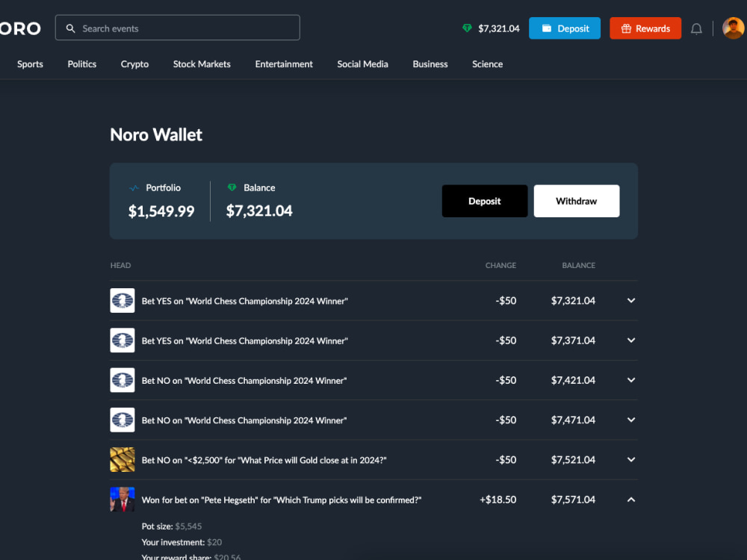Expand the Gold price bet row
The width and height of the screenshot is (747, 560).
[630, 459]
